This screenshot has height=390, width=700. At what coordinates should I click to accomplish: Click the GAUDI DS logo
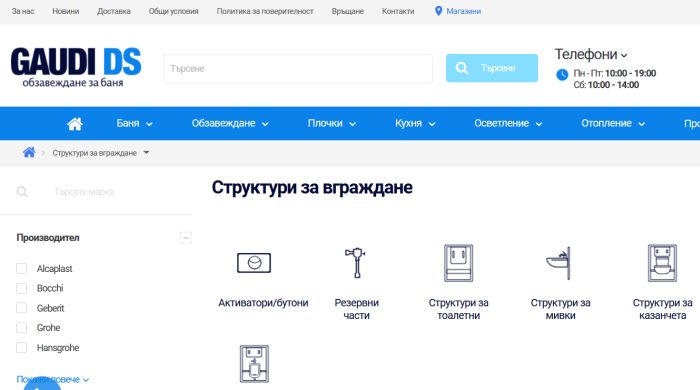[x=76, y=66]
